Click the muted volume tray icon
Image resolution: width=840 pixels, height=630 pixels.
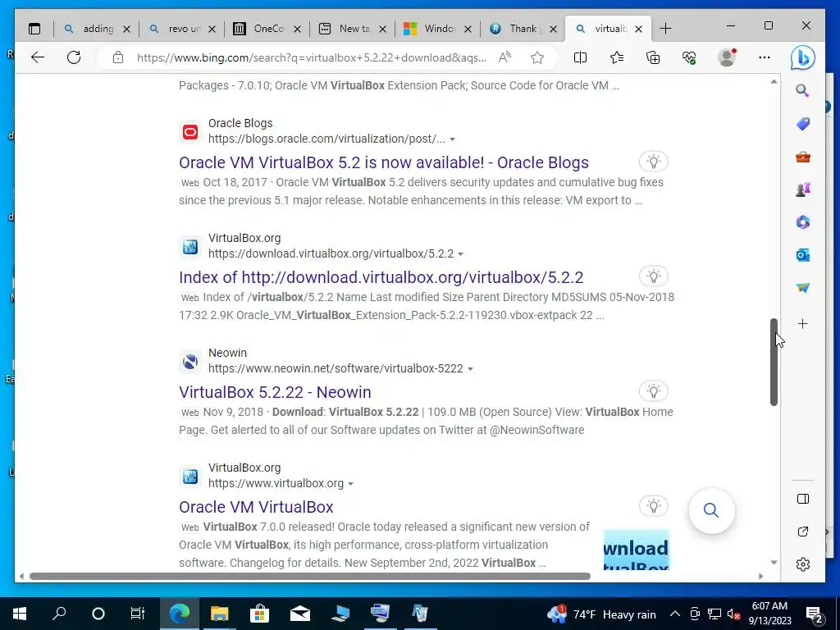[733, 614]
